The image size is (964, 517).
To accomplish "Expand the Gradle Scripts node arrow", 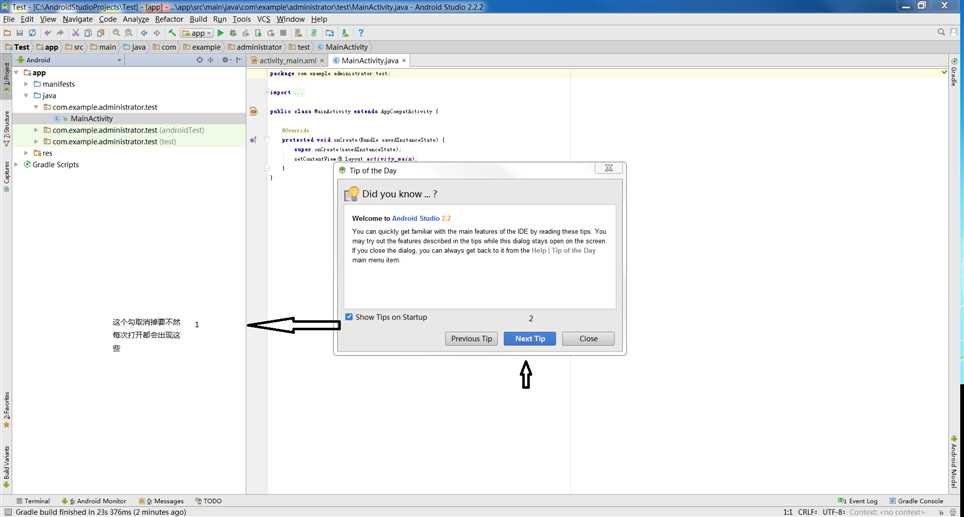I will (x=17, y=165).
